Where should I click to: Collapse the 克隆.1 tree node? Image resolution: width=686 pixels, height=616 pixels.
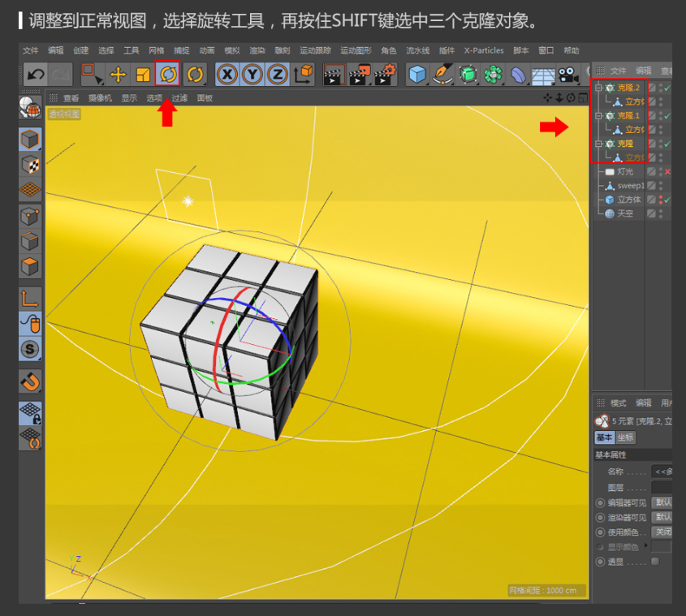[x=598, y=116]
